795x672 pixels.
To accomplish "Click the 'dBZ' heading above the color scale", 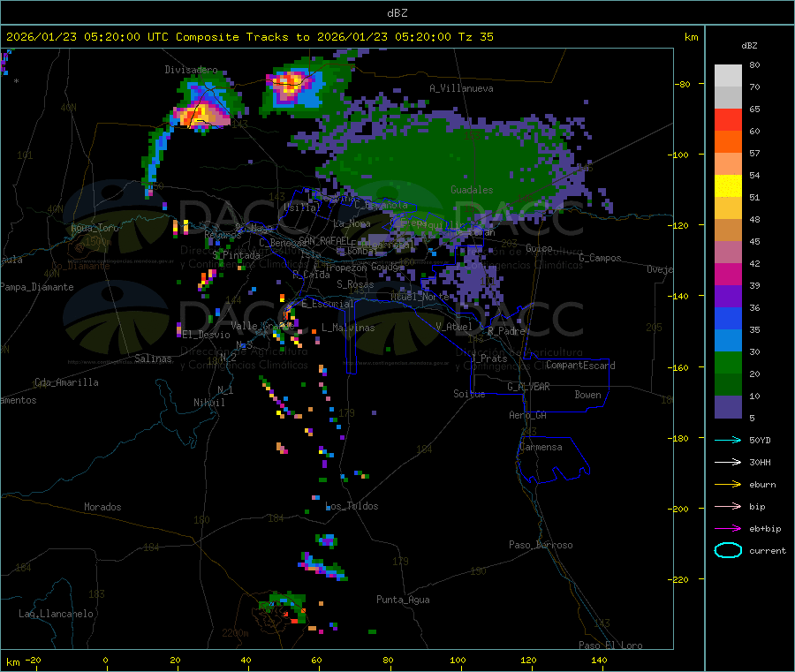I will [749, 46].
